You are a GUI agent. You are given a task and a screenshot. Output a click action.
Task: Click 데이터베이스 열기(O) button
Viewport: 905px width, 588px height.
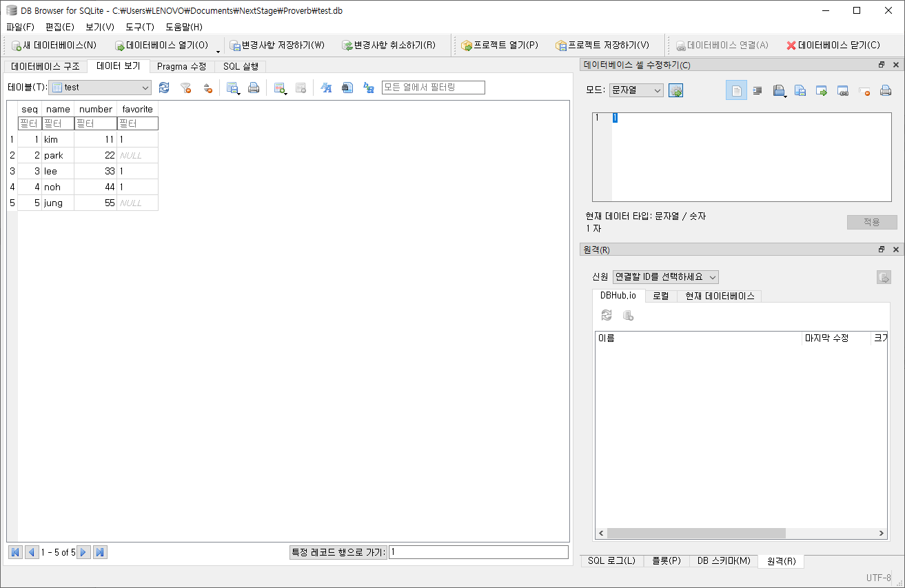[x=161, y=45]
